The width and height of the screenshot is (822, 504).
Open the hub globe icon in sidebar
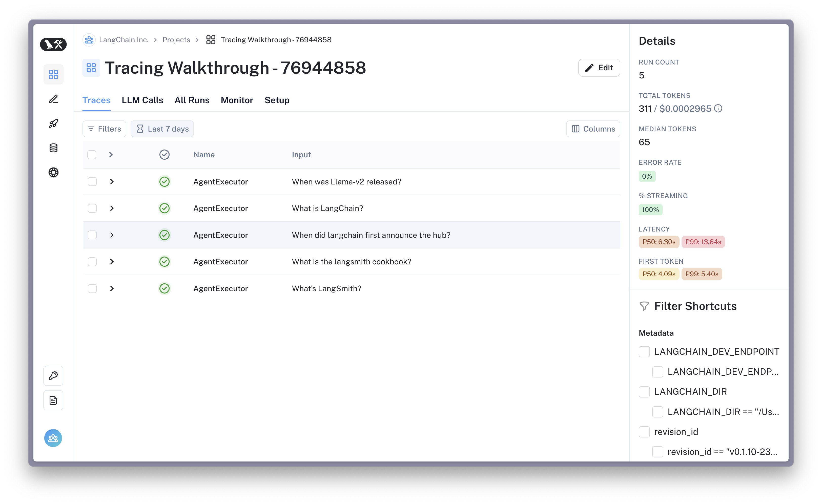[x=53, y=173]
